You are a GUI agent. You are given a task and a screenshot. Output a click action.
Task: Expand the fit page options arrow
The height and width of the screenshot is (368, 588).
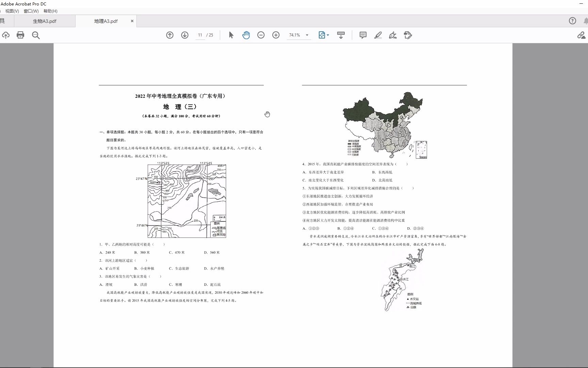coord(328,35)
